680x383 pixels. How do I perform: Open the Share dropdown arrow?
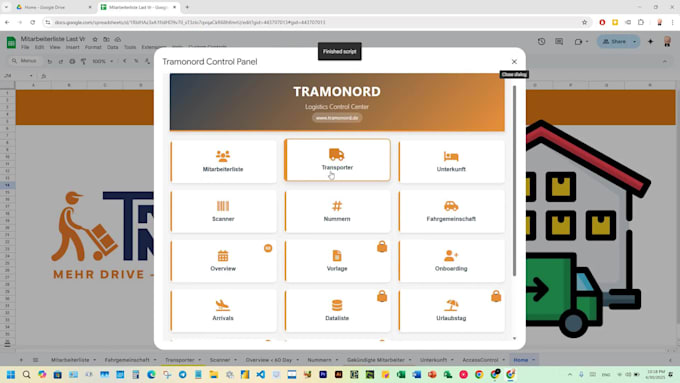[x=635, y=42]
